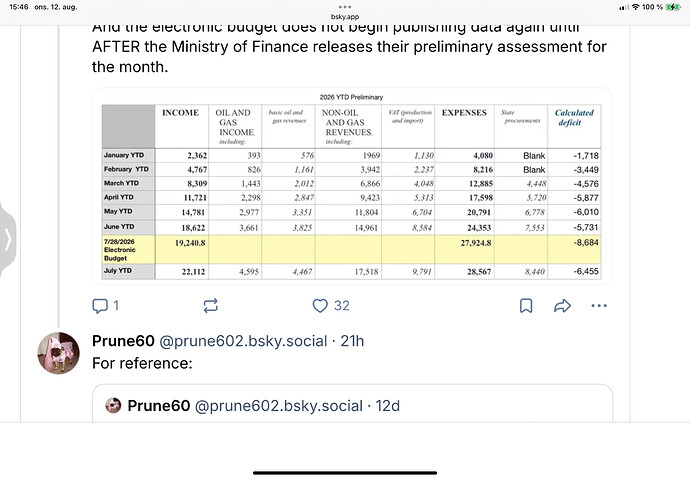Select the '7/28/2026 Electronic Budget' row label

pos(119,250)
